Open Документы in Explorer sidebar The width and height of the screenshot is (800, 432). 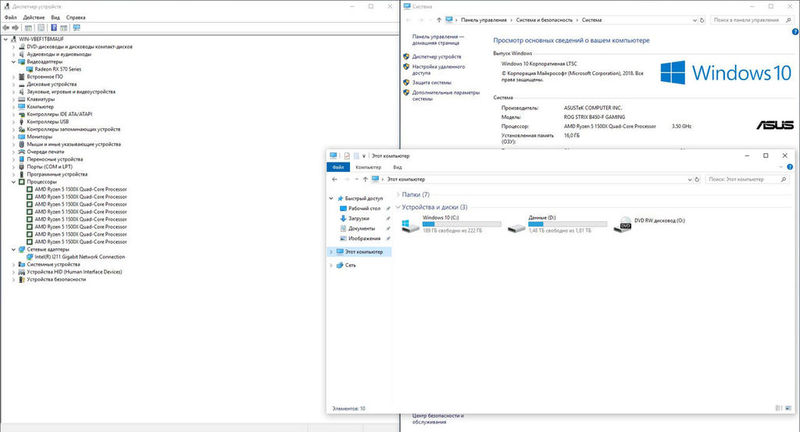point(362,228)
